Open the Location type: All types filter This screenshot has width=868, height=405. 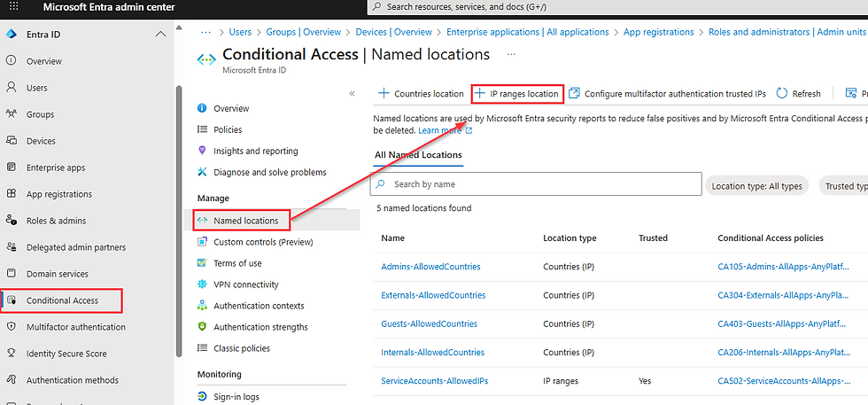(x=756, y=186)
